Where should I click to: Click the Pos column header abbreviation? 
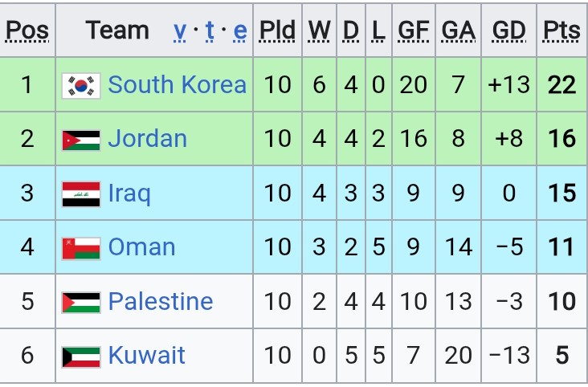pos(27,30)
